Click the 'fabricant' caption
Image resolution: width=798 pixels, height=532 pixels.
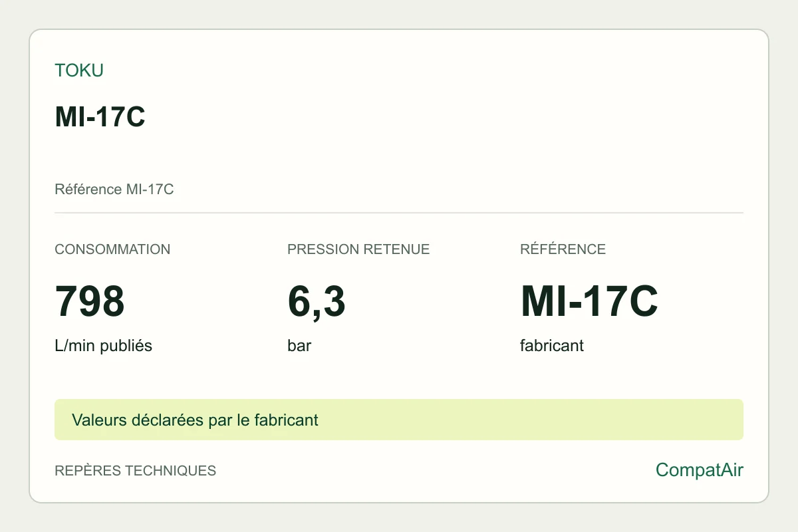coord(552,346)
